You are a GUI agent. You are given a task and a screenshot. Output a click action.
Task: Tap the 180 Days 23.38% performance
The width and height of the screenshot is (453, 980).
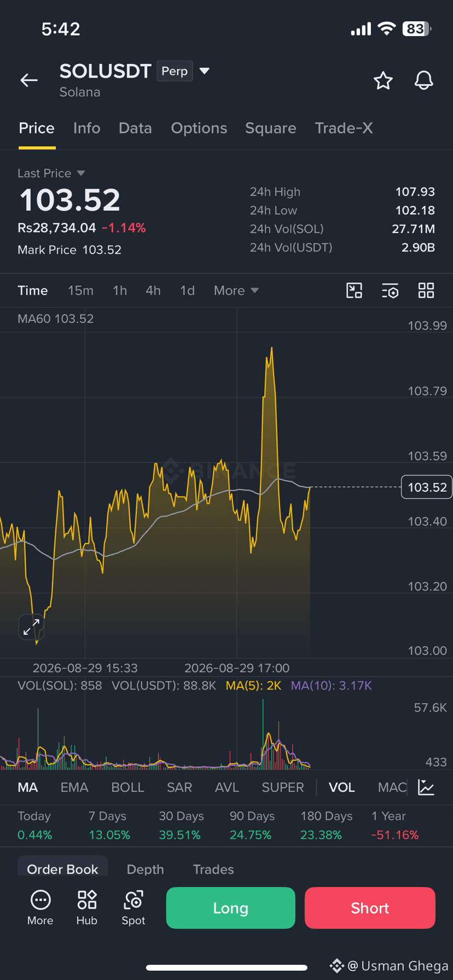[x=326, y=825]
